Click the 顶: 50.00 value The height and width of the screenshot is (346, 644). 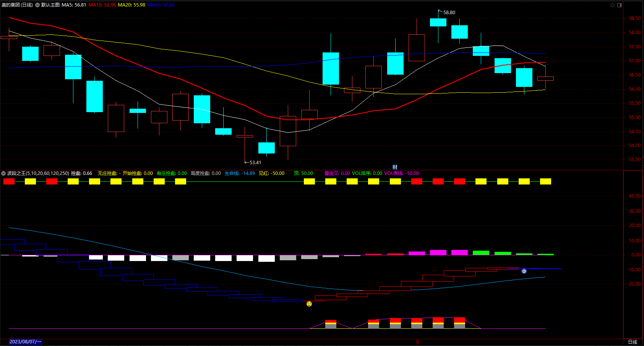[303, 173]
